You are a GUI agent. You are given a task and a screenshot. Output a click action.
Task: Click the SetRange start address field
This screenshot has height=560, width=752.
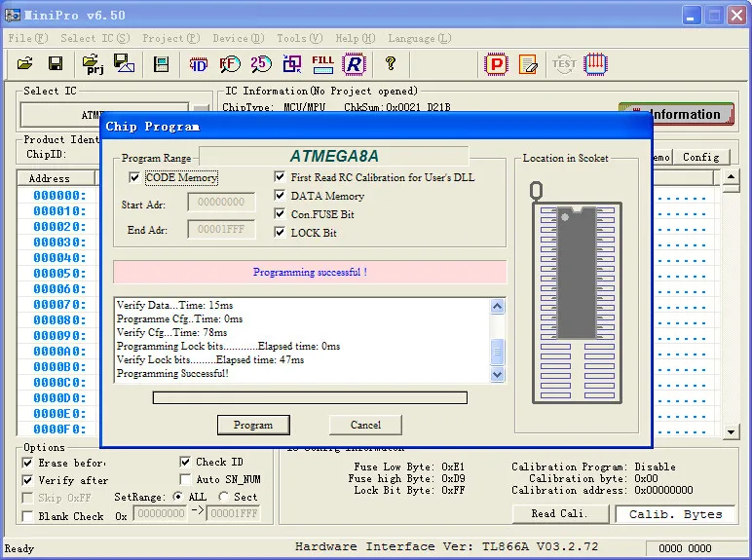[x=161, y=513]
